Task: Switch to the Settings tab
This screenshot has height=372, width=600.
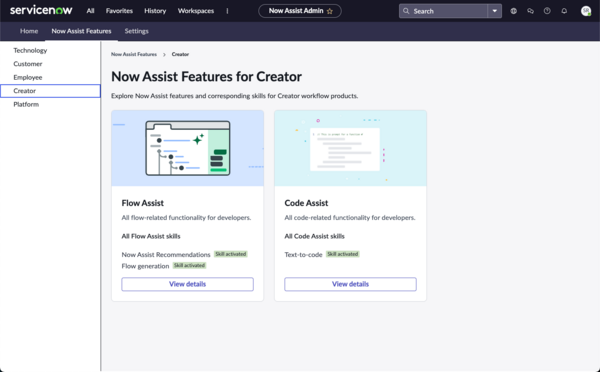Action: [x=136, y=31]
